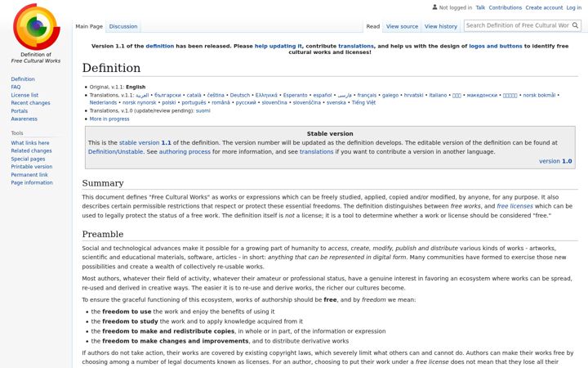Click 'stable version 1.1' link
This screenshot has height=368, width=588.
coord(145,142)
